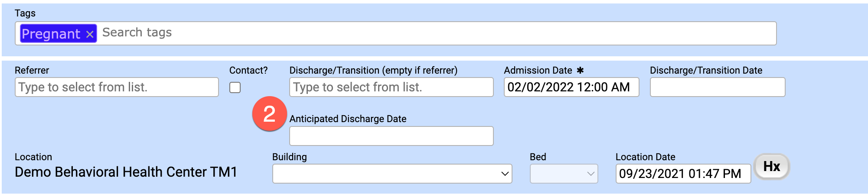Click the Admission Date field

click(x=571, y=87)
